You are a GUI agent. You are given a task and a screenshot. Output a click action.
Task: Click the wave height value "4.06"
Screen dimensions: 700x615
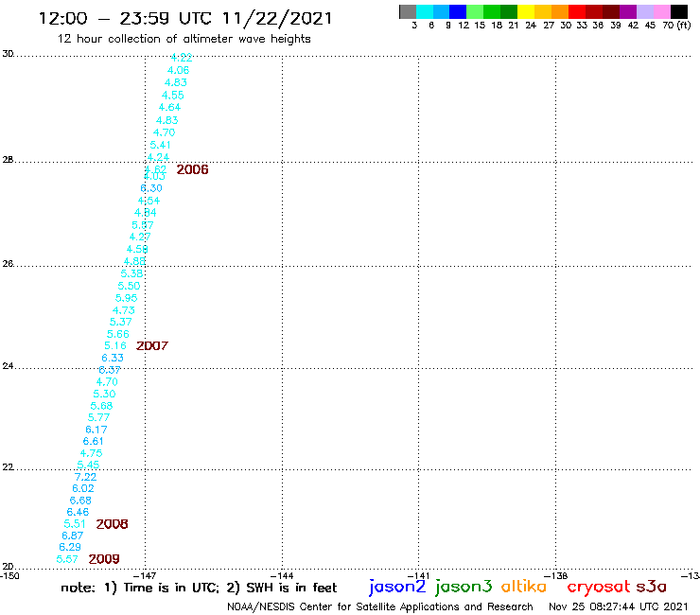click(178, 70)
